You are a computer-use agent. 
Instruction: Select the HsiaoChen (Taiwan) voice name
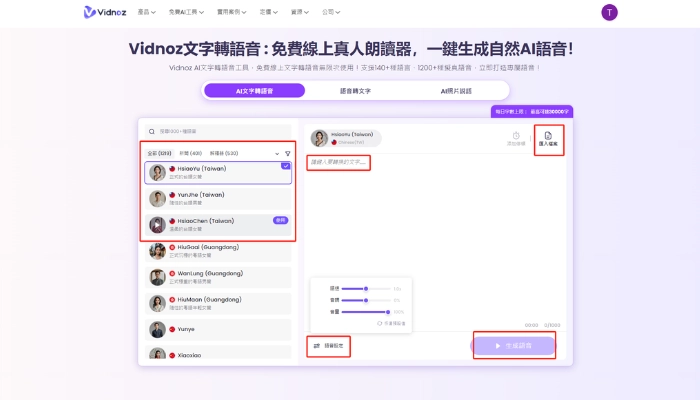coord(205,221)
